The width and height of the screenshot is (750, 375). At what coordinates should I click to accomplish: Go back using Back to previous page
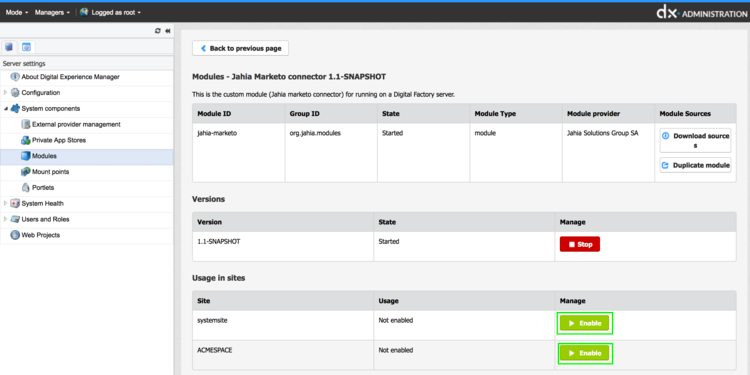(241, 48)
